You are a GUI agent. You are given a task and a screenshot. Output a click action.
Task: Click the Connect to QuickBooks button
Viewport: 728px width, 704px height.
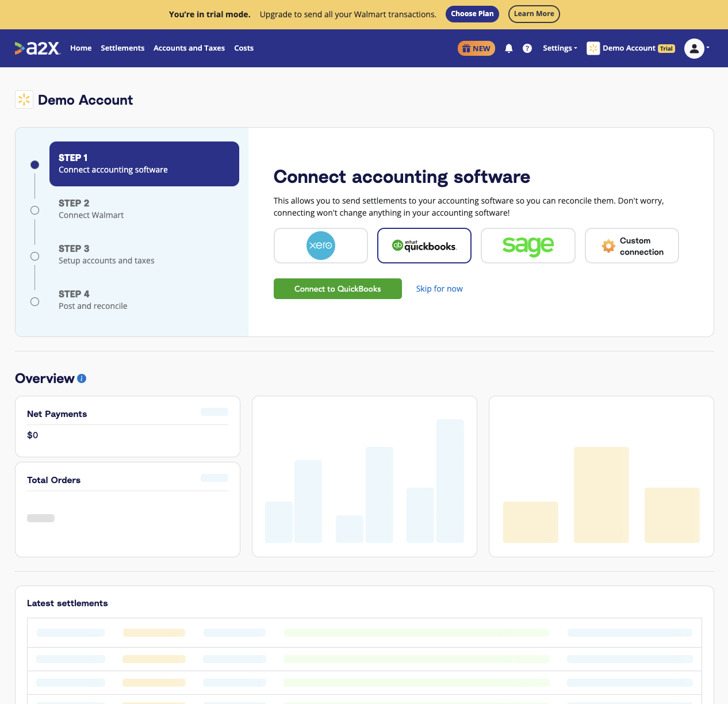coord(338,289)
